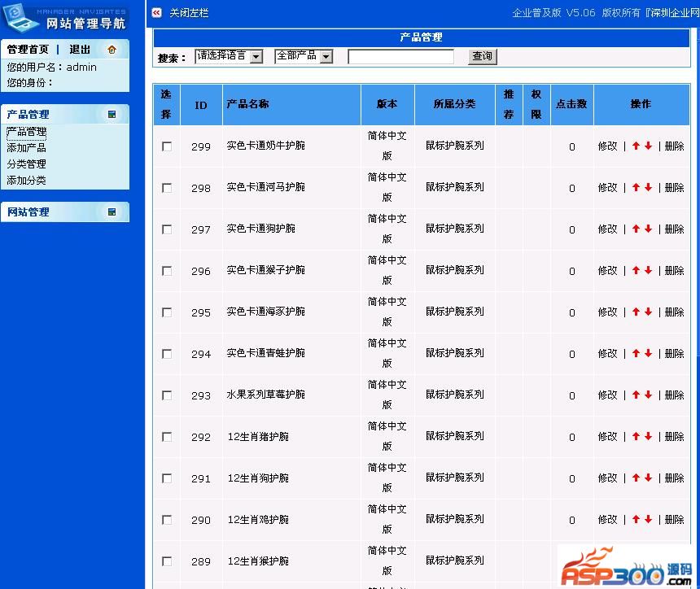
Task: Move product 293 down with red arrow
Action: click(648, 395)
